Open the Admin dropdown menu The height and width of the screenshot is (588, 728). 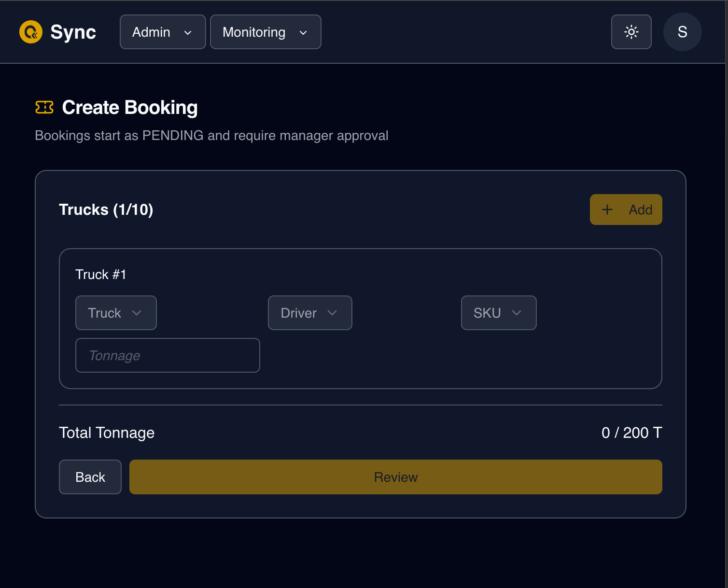tap(163, 32)
